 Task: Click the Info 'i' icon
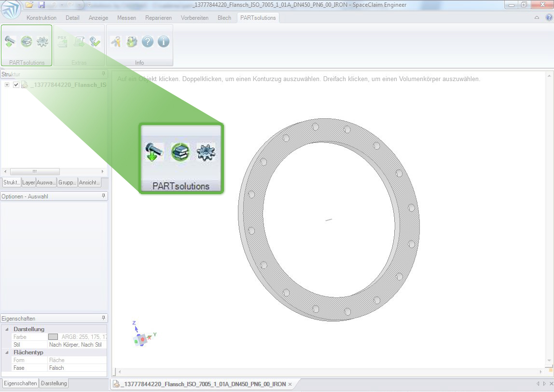(x=163, y=42)
